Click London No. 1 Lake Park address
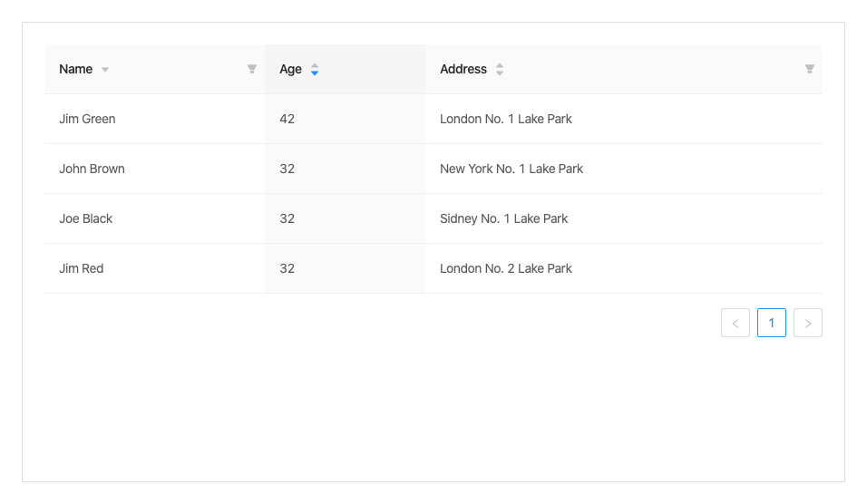867x504 pixels. click(506, 119)
